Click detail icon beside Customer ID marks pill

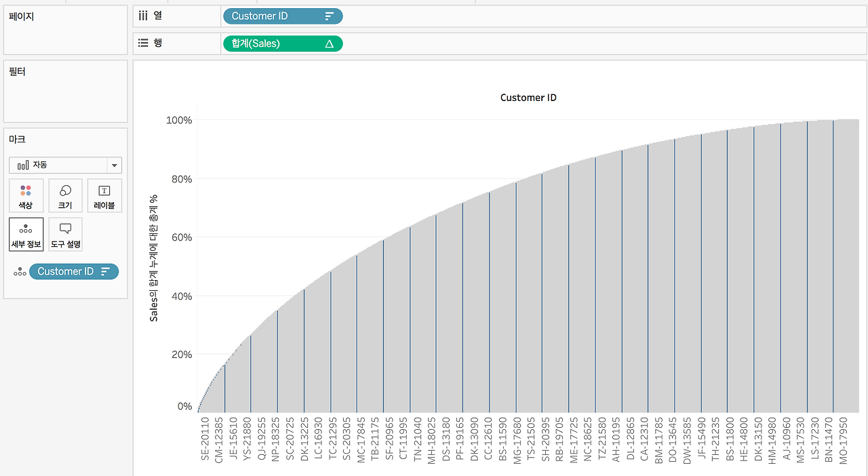[20, 272]
